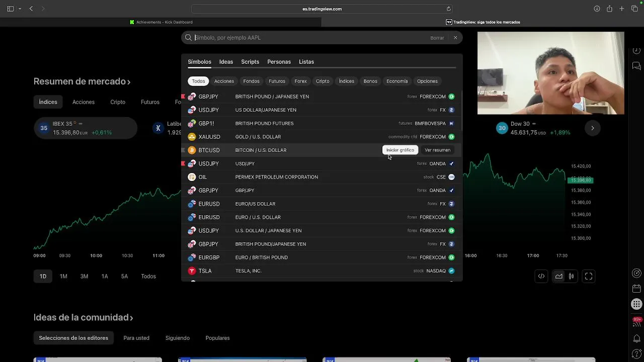Open news feed icon with 99+ badge
This screenshot has width=644, height=362.
click(636, 322)
